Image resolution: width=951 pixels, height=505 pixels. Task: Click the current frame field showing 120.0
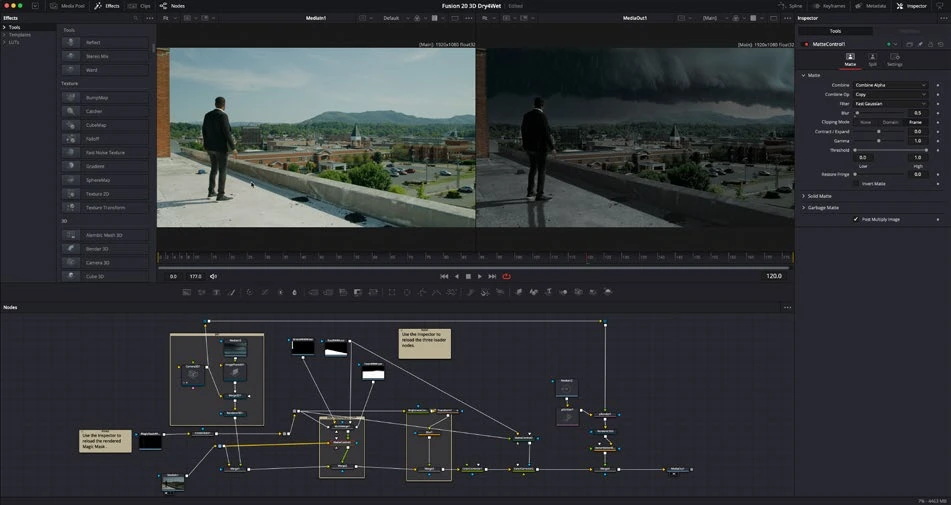click(x=774, y=276)
